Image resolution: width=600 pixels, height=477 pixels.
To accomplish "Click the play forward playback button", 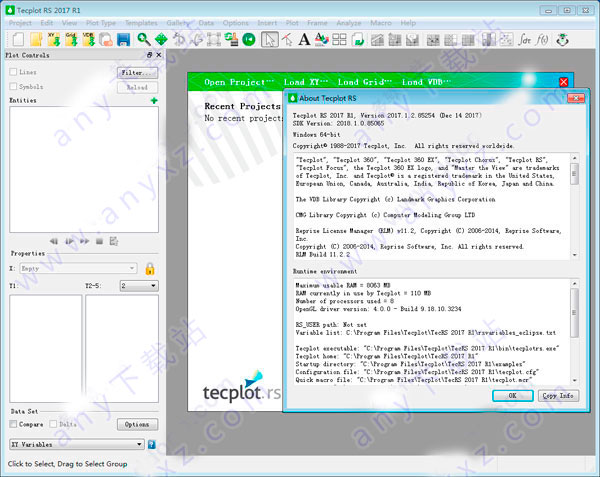I will coord(69,241).
